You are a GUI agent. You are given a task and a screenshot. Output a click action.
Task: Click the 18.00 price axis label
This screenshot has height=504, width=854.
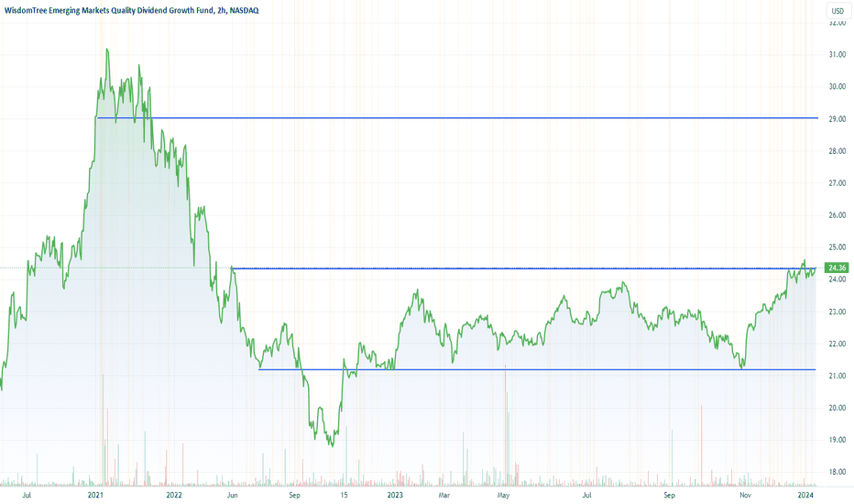click(x=838, y=472)
